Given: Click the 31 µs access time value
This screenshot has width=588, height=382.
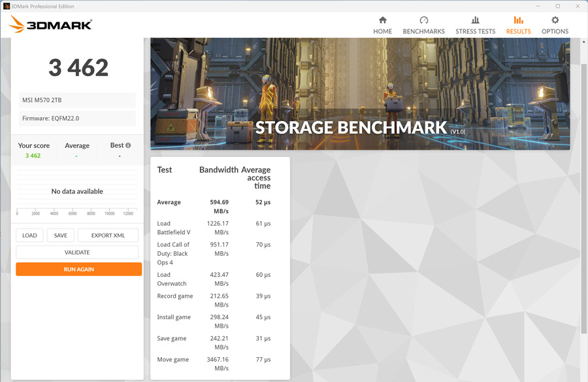Looking at the screenshot, I should click(x=263, y=338).
